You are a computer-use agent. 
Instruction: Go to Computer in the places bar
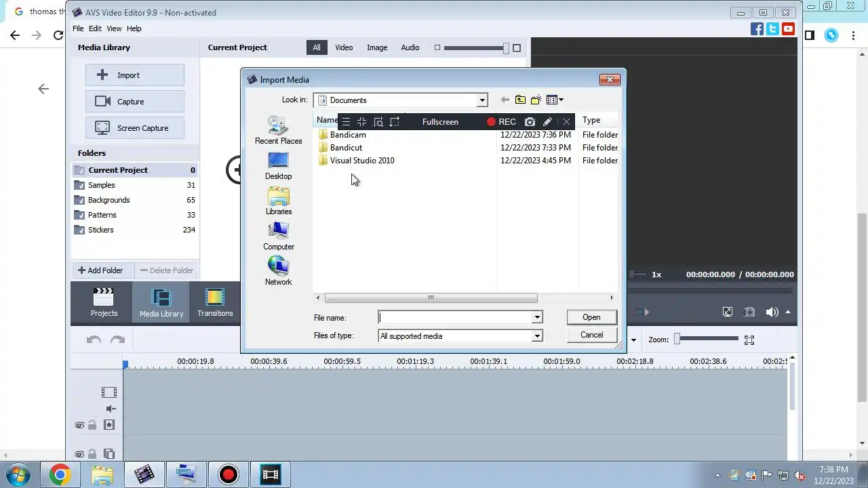pos(278,236)
